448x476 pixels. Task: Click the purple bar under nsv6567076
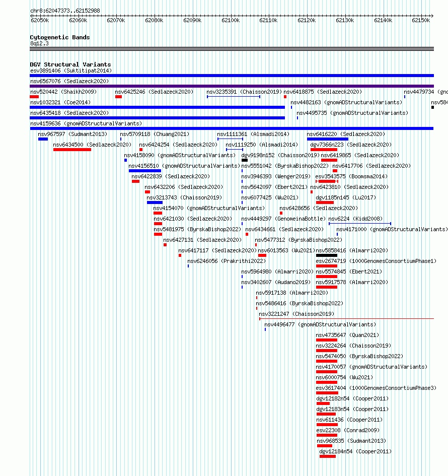[232, 86]
